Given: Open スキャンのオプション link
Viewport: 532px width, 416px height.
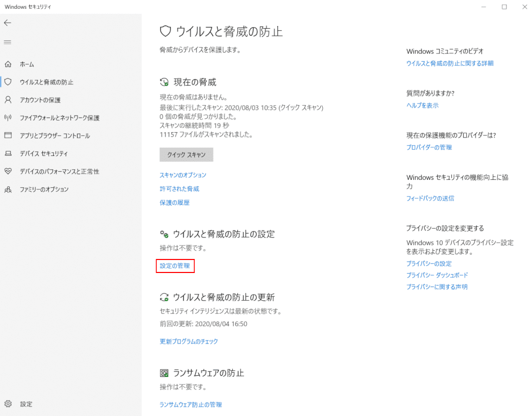Looking at the screenshot, I should point(183,175).
